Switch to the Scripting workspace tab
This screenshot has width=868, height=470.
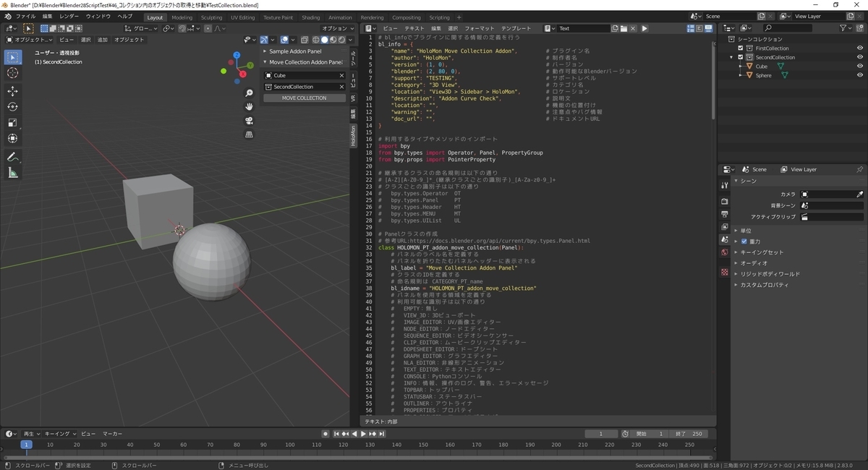click(x=439, y=17)
